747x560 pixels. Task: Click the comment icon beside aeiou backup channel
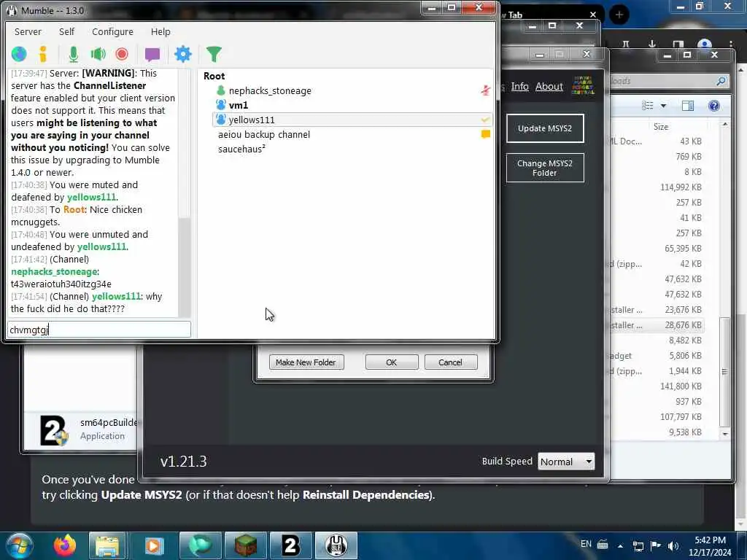[x=485, y=134]
